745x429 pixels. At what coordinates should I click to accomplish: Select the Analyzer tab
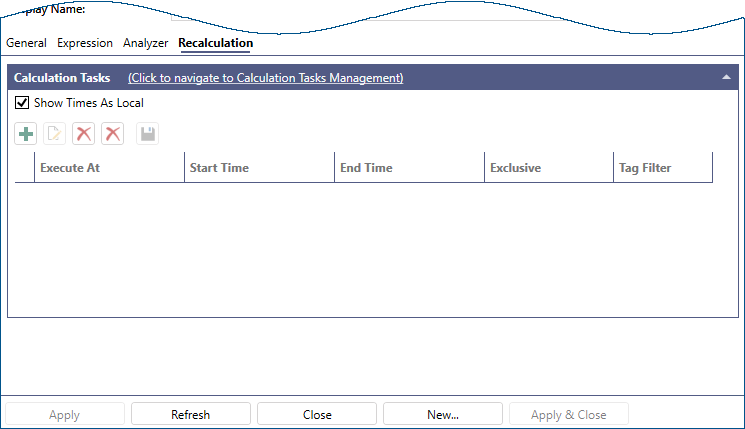coord(145,43)
